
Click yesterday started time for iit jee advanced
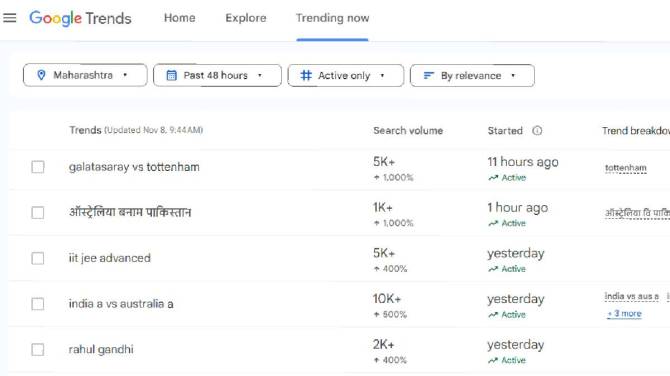[x=516, y=253]
